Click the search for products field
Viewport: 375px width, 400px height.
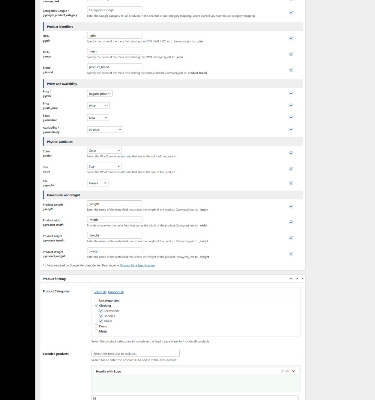(135, 353)
